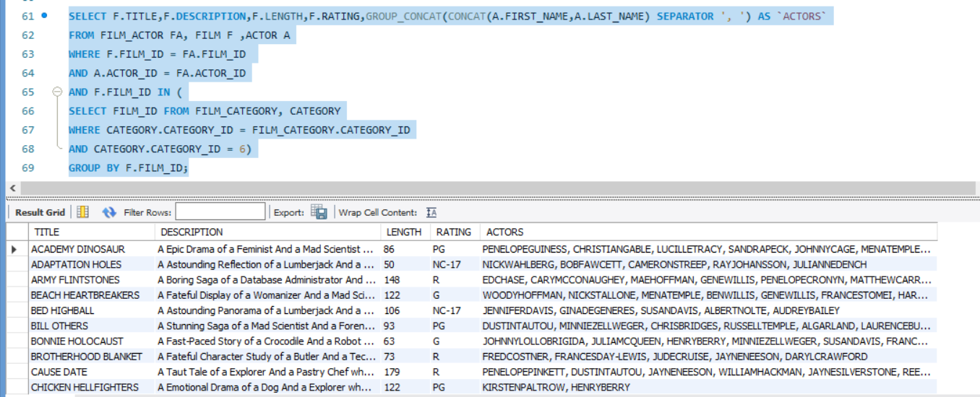Click 'AND CATEGORY.CATEGORY_ID = 6)' on line 68
The height and width of the screenshot is (397, 980).
tap(160, 149)
